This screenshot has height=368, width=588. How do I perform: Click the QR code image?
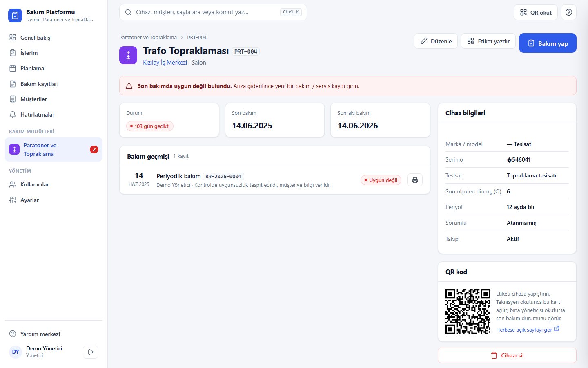468,312
